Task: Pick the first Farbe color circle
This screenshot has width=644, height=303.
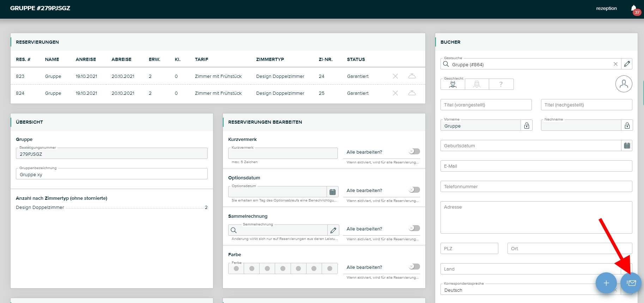Action: click(236, 268)
